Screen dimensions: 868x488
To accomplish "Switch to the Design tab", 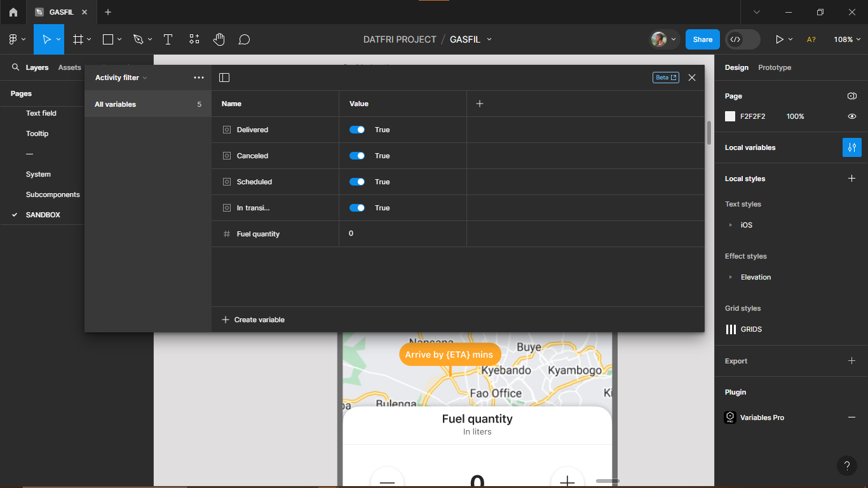I will coord(736,67).
